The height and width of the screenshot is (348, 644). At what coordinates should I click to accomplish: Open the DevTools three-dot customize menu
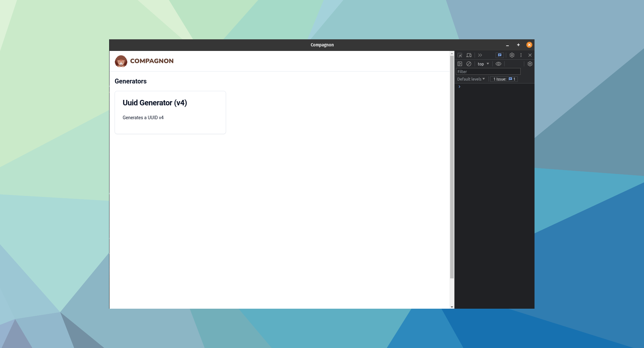click(x=521, y=55)
